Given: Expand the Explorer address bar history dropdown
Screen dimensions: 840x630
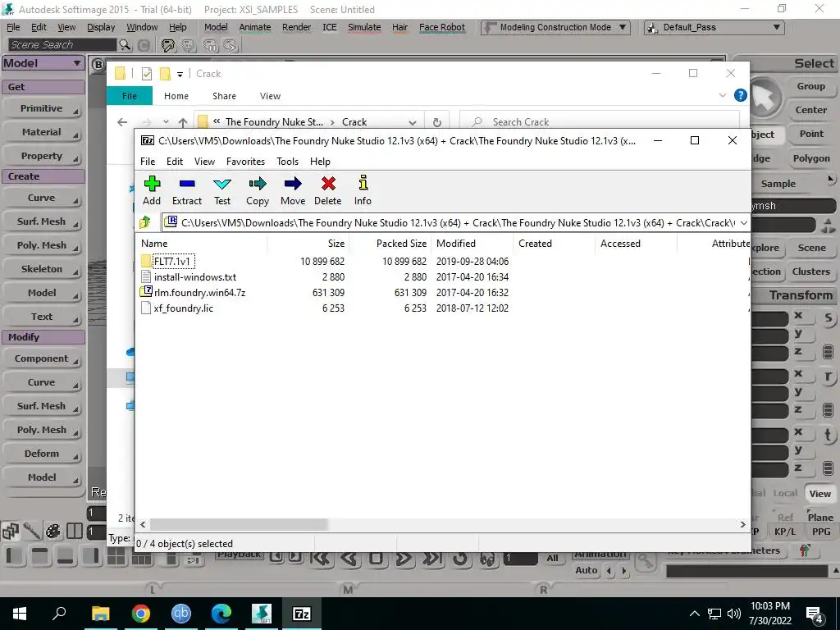Looking at the screenshot, I should coord(412,122).
